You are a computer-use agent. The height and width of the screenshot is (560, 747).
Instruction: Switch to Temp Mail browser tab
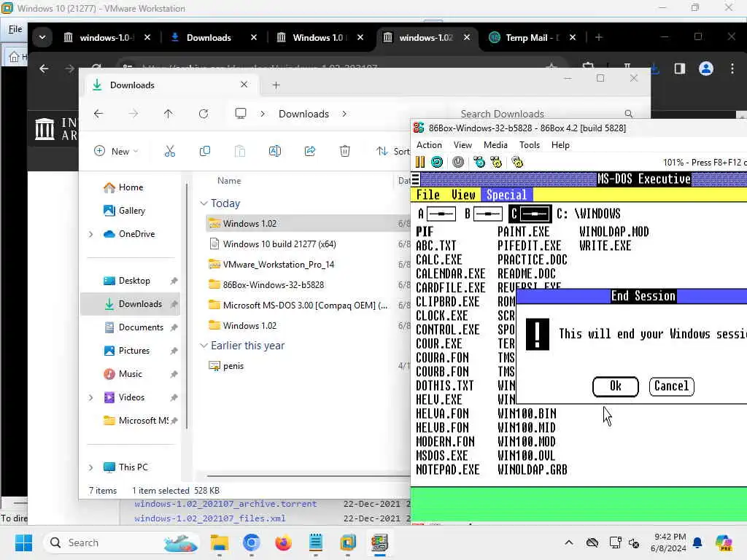(532, 37)
